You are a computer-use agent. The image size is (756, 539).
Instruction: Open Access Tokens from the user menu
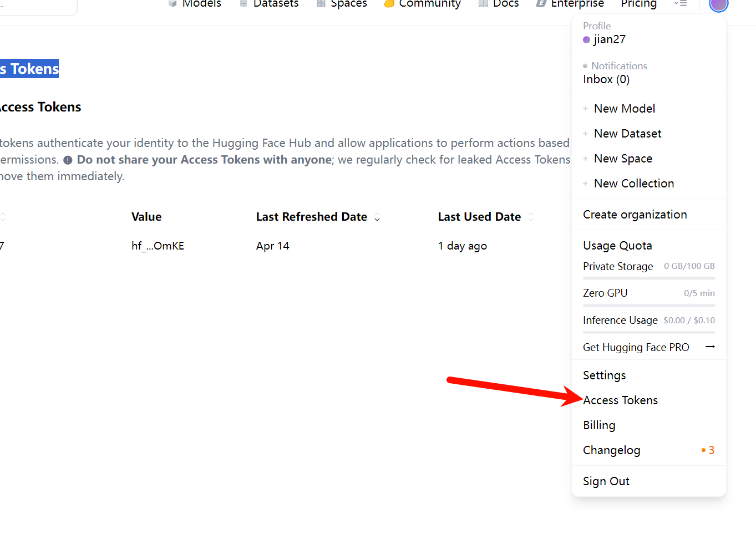pos(621,400)
